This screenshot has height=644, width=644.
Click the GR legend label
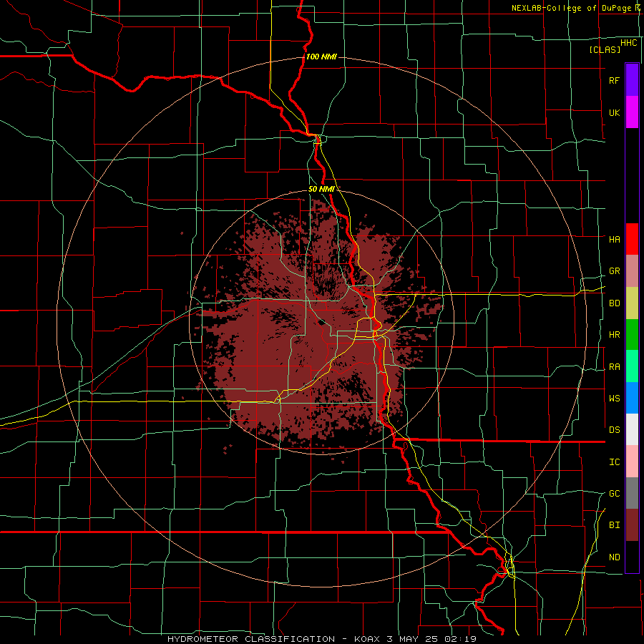coord(614,271)
